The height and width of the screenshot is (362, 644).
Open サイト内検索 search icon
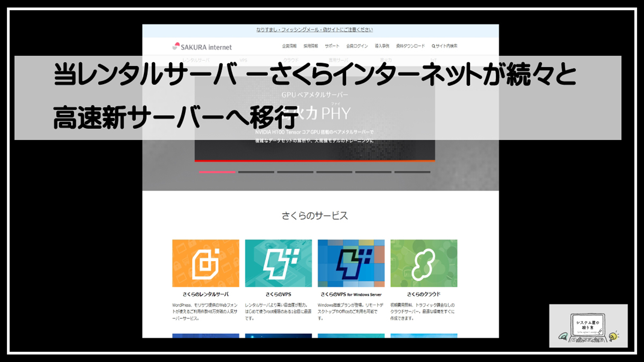pos(444,46)
